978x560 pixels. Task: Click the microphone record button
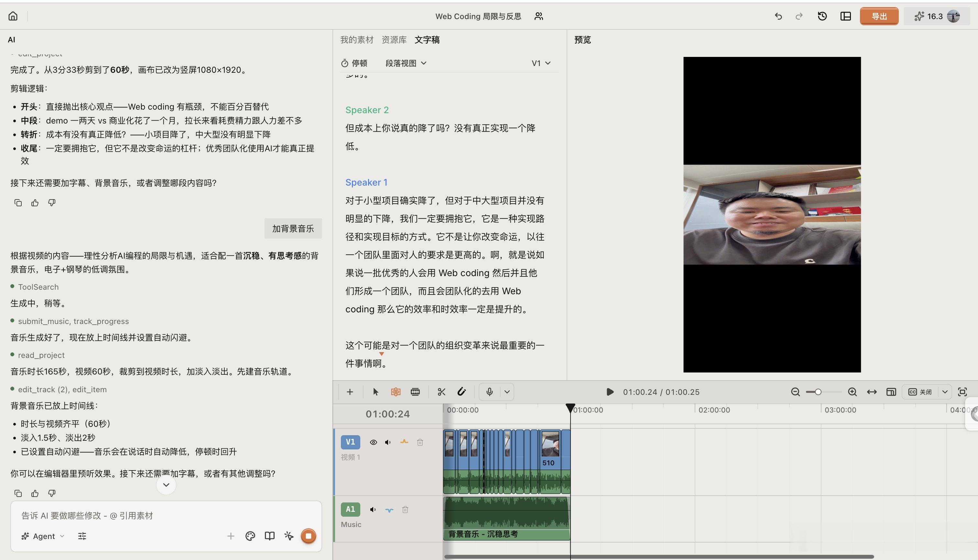pyautogui.click(x=489, y=392)
